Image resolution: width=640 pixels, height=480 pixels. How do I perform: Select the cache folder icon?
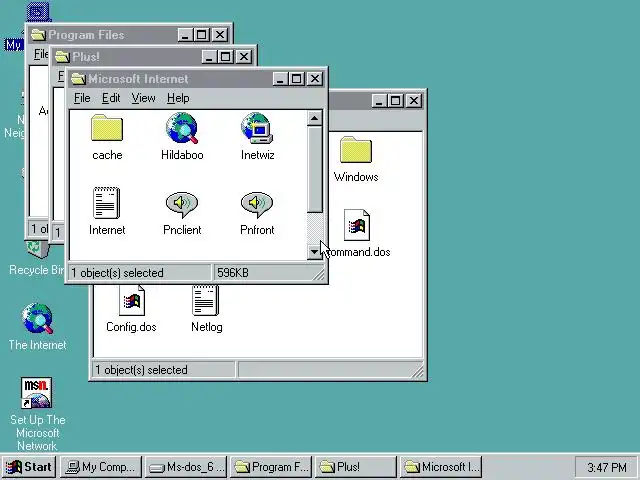click(107, 128)
